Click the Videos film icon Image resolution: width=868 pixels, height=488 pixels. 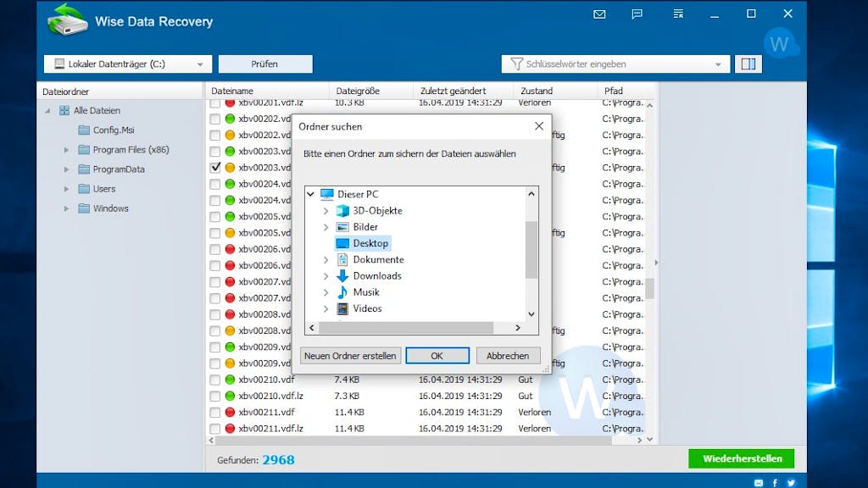pyautogui.click(x=342, y=308)
